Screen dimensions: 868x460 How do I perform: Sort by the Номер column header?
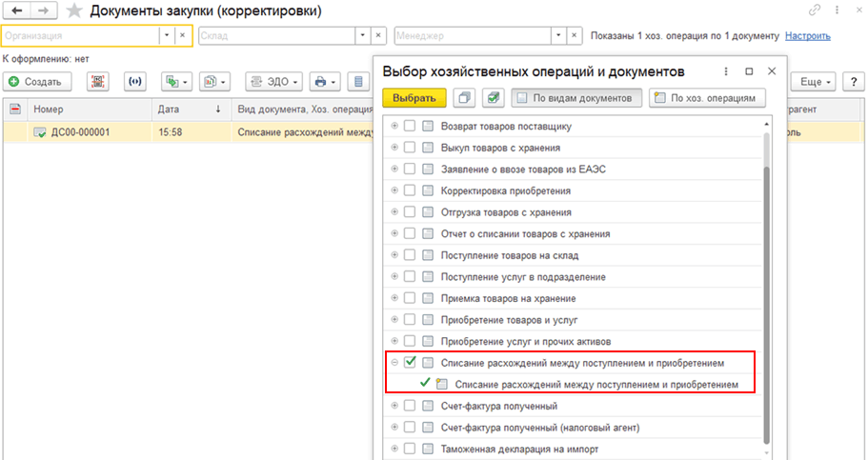[x=91, y=110]
